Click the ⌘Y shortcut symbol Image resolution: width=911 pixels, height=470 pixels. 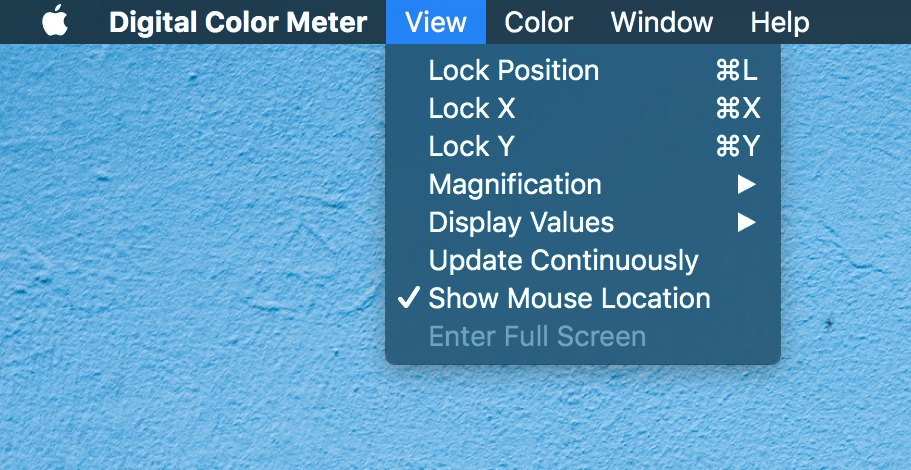pyautogui.click(x=738, y=146)
